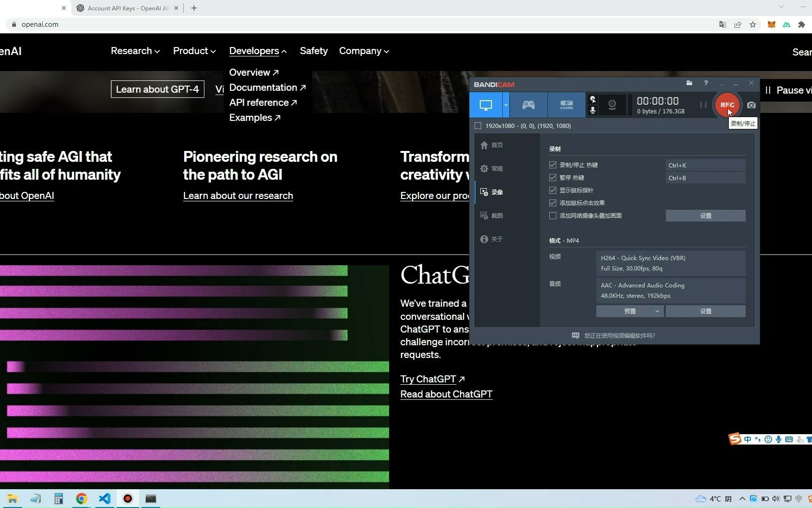The width and height of the screenshot is (812, 508).
Task: Select the 录像 tab in Bandicam
Action: pos(492,192)
